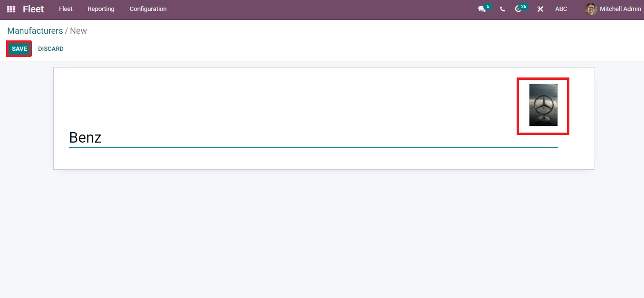Open the Reporting menu
Image resolution: width=644 pixels, height=298 pixels.
click(x=101, y=9)
